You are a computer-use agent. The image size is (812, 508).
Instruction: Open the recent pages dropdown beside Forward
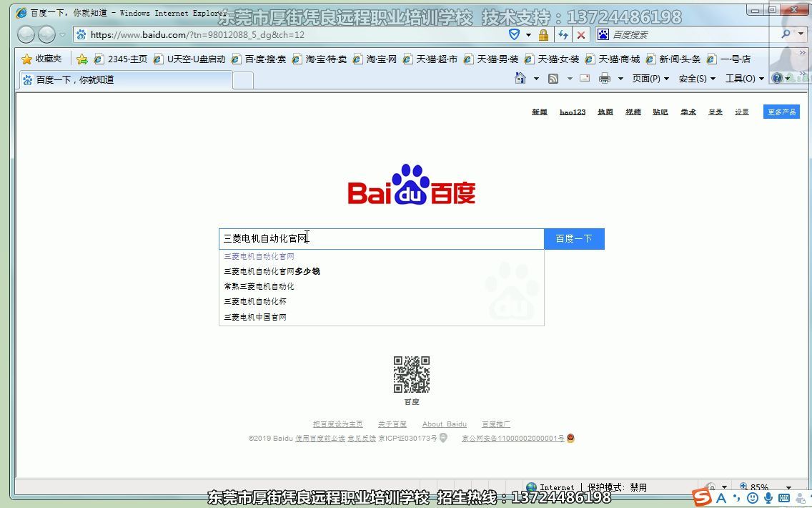click(63, 35)
